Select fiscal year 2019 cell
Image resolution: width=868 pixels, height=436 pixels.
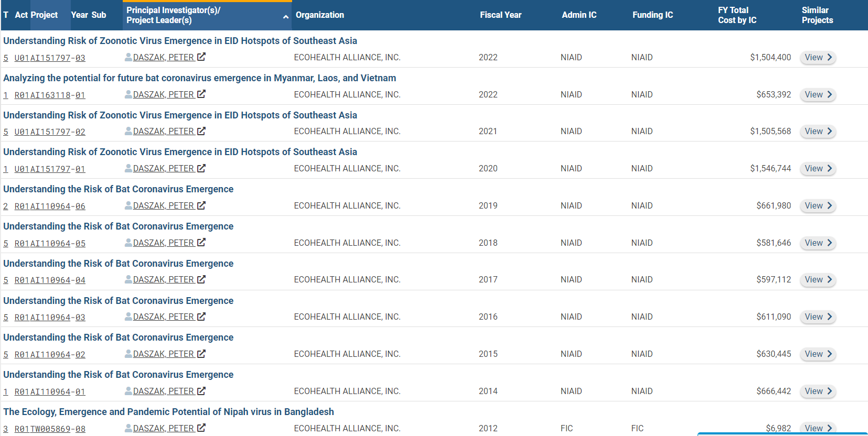tap(488, 205)
